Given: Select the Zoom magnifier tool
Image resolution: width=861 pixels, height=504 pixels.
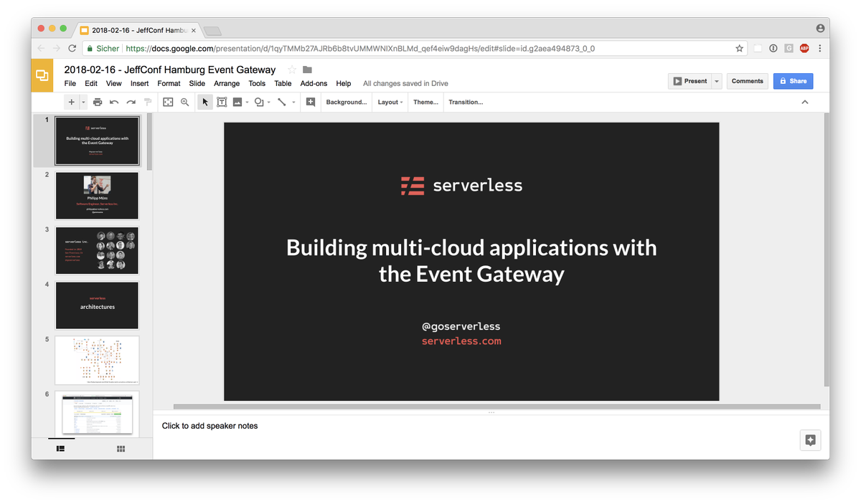Looking at the screenshot, I should [185, 103].
